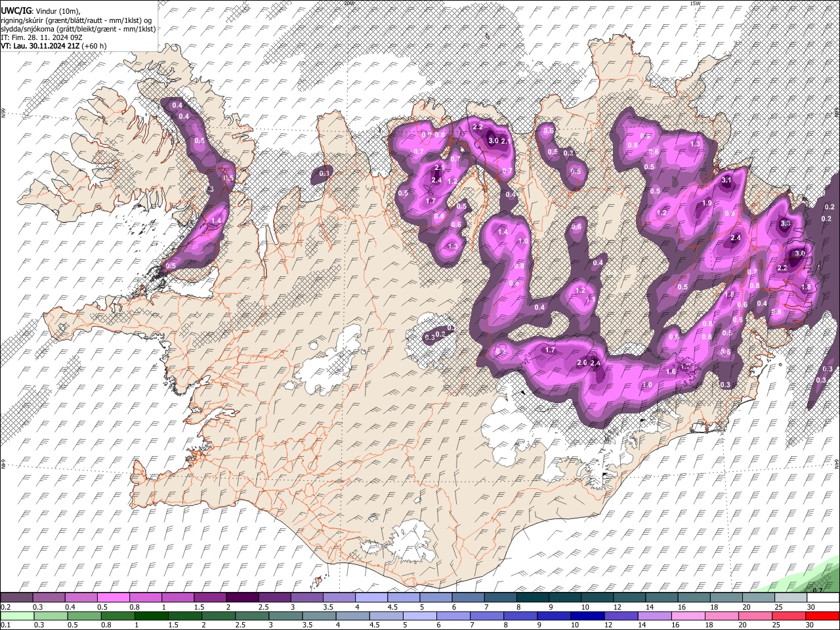Pick the 0.3 light green swatch on lower scale

(51, 616)
